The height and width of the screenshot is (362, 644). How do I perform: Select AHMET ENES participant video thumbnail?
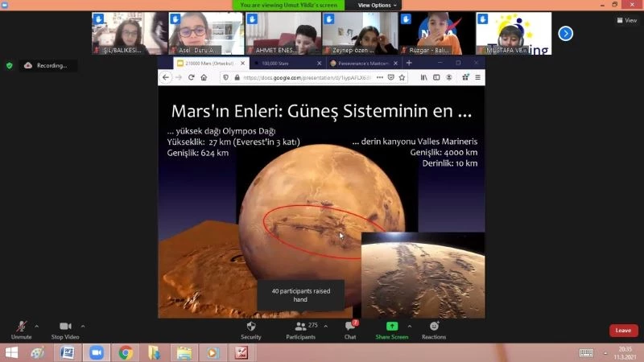(283, 33)
